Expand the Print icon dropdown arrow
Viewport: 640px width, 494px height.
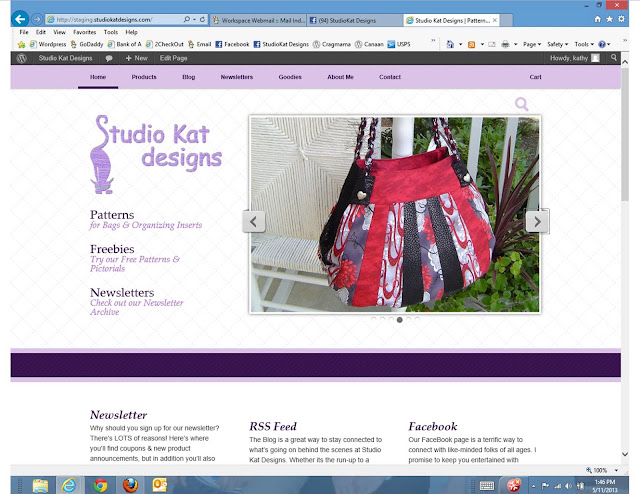point(516,44)
